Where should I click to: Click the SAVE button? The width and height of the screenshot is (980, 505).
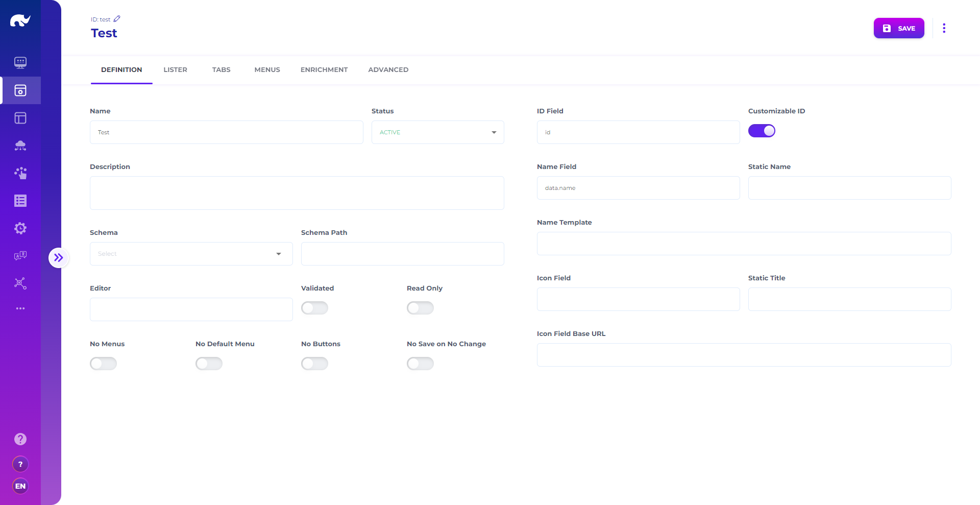pyautogui.click(x=898, y=28)
